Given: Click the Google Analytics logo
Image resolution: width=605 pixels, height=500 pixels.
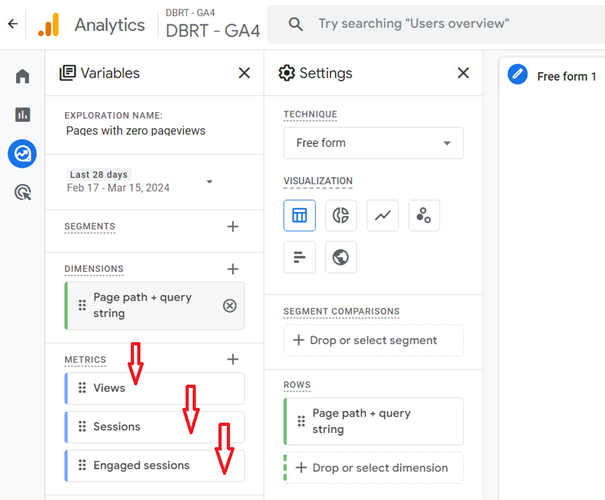Looking at the screenshot, I should tap(49, 25).
